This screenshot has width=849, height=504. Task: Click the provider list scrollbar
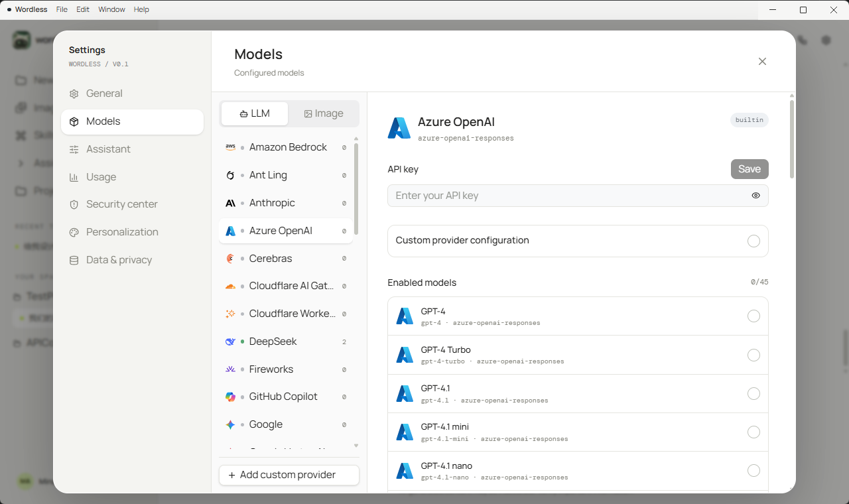tap(356, 189)
